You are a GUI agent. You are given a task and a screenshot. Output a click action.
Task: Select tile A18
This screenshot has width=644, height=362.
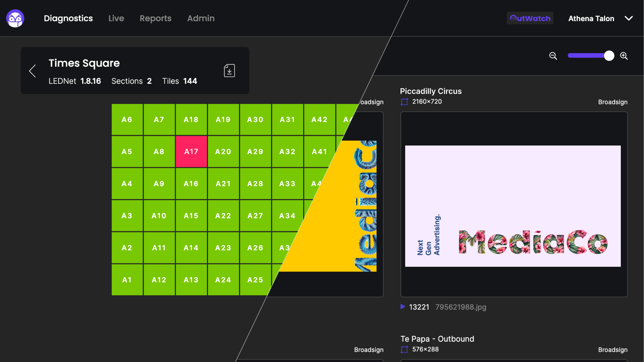coord(191,119)
